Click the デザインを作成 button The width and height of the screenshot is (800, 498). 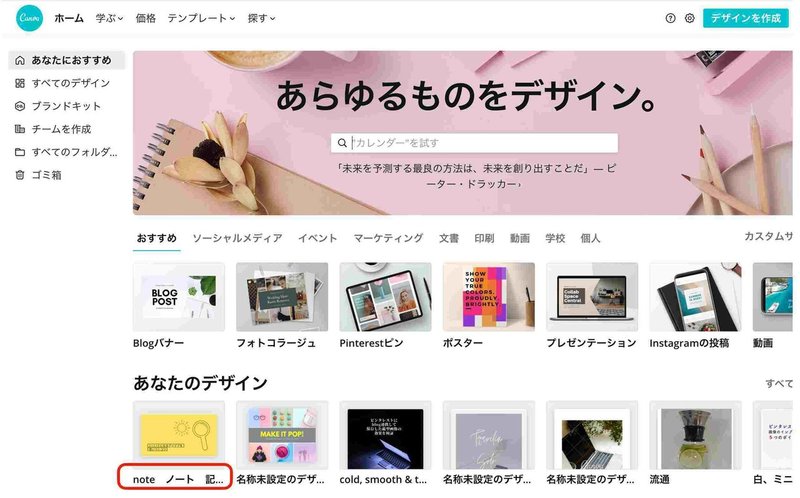point(745,18)
